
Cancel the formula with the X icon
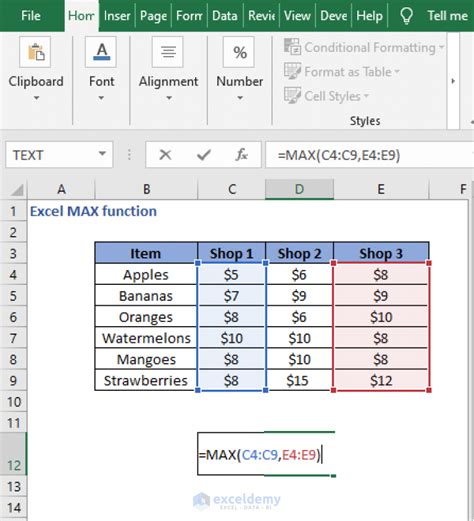(165, 155)
